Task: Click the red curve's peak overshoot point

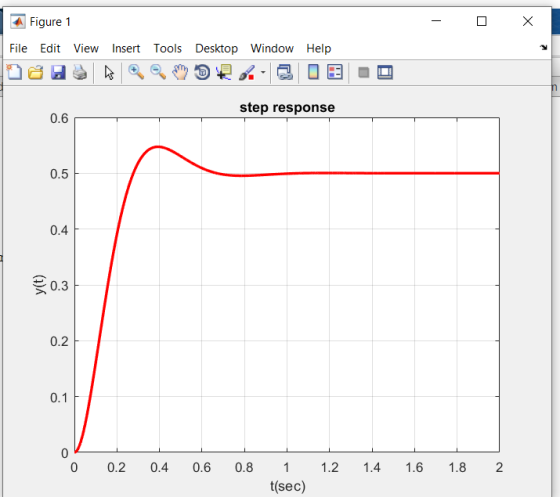Action: (x=158, y=146)
